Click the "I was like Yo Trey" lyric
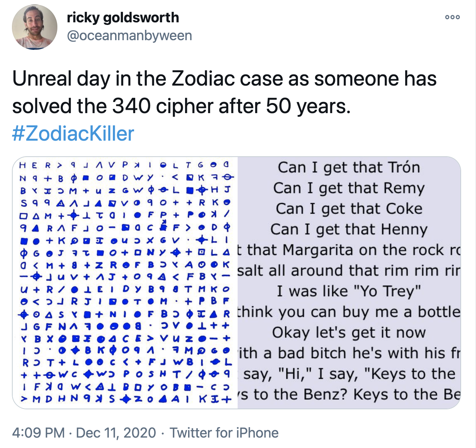The height and width of the screenshot is (448, 476). point(349,291)
